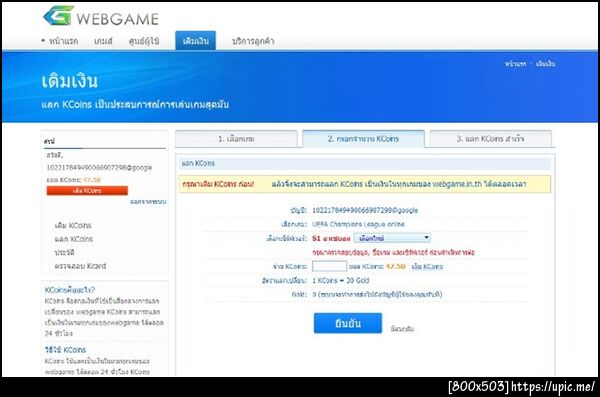The image size is (600, 397).
Task: Open เติม KCoins sidebar link
Action: (x=73, y=225)
